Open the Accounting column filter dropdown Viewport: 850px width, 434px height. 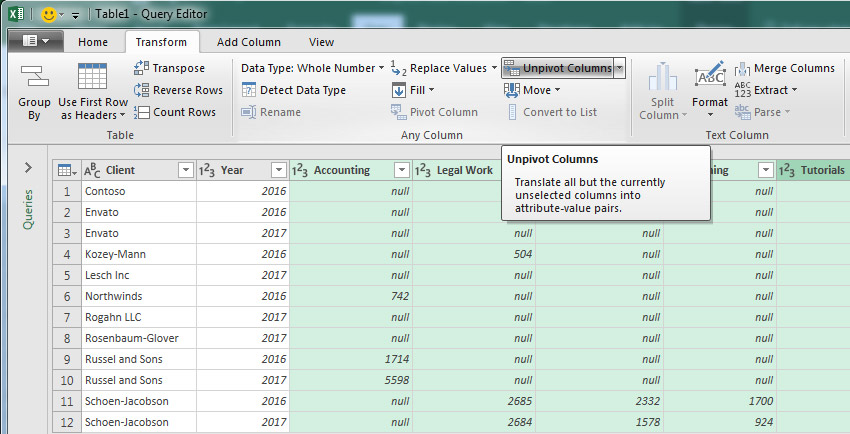(402, 170)
